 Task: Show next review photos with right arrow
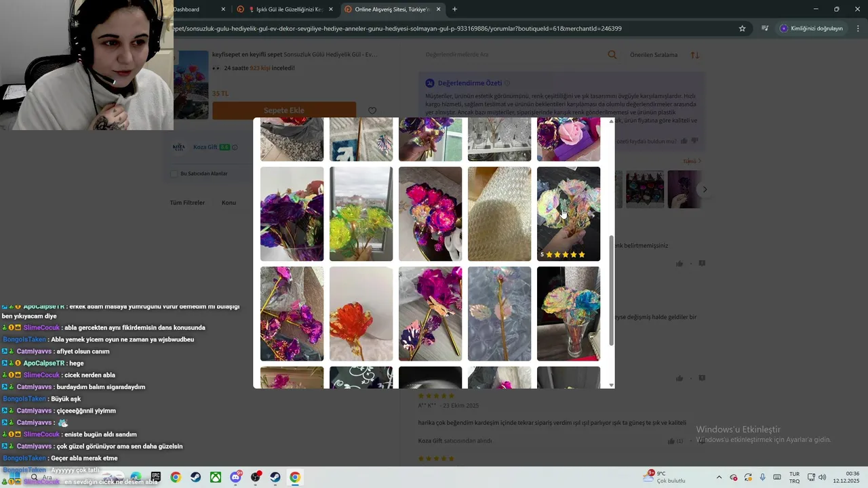tap(705, 189)
